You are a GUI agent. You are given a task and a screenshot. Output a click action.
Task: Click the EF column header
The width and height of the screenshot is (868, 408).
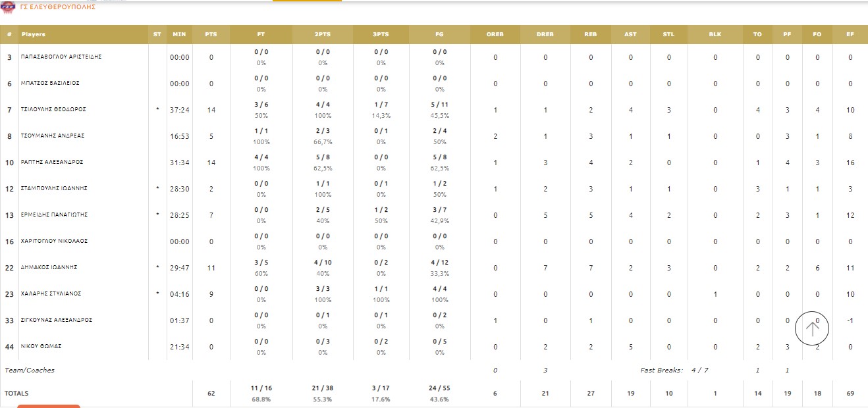[x=850, y=34]
